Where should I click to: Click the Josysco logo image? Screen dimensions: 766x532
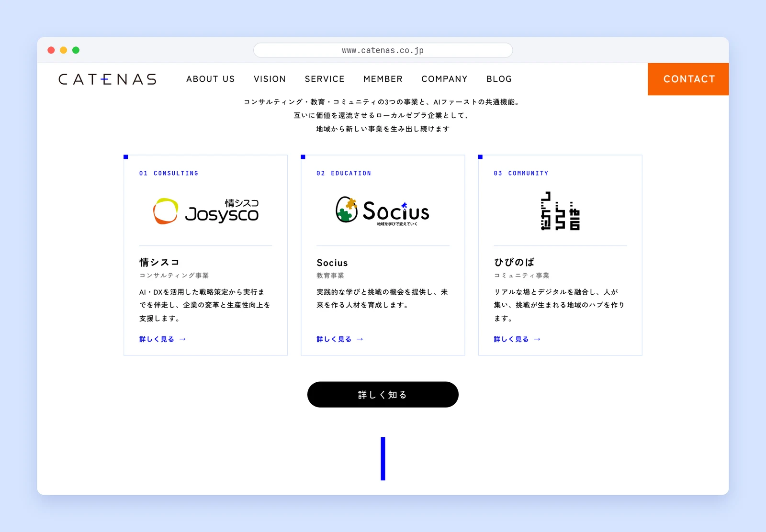(206, 211)
